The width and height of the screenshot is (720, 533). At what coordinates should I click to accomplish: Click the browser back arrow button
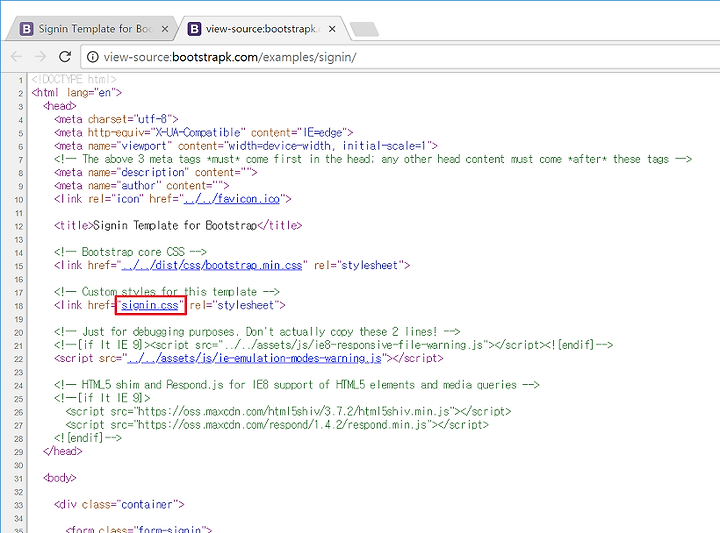(x=17, y=56)
